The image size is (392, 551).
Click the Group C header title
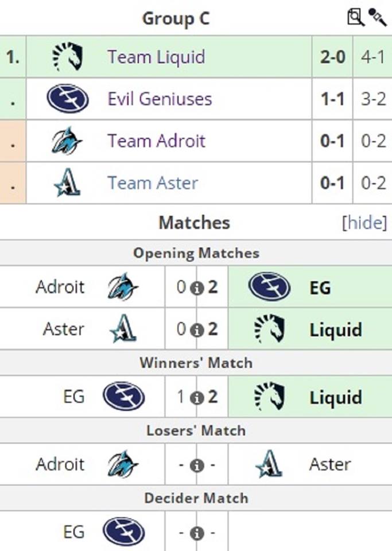pos(176,18)
